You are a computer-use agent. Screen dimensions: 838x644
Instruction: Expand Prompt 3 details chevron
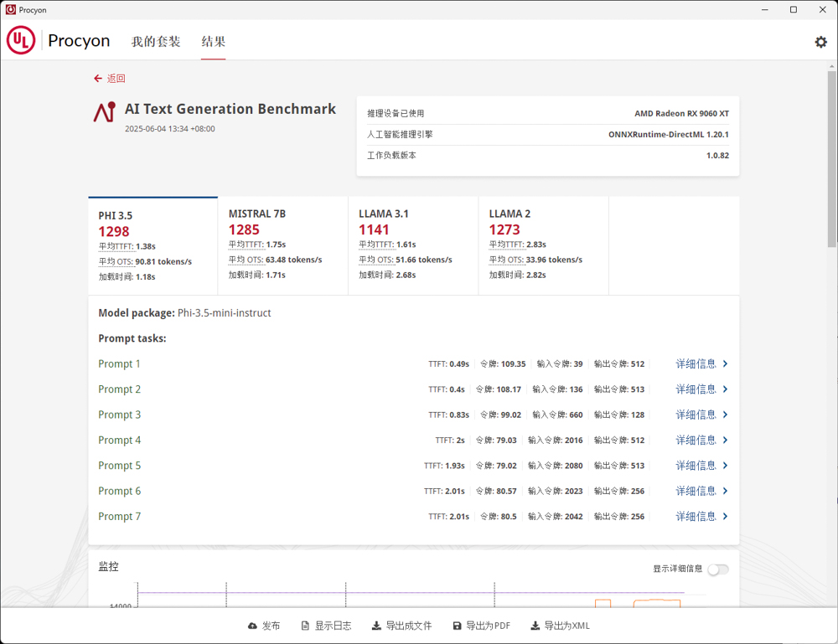tap(725, 415)
